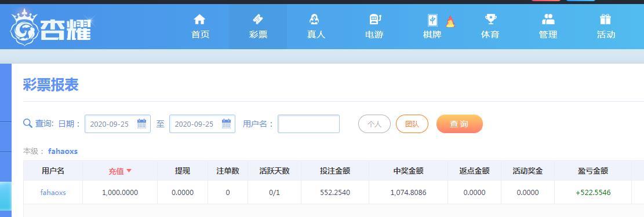Open 电游 slot machine icon
Screen dimensions: 644x217
tap(374, 19)
